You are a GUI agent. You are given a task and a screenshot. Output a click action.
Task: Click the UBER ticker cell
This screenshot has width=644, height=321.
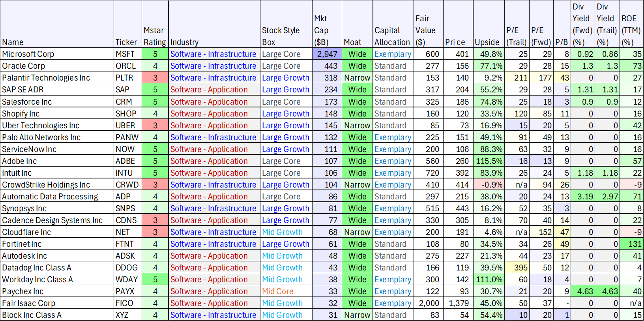pos(128,125)
